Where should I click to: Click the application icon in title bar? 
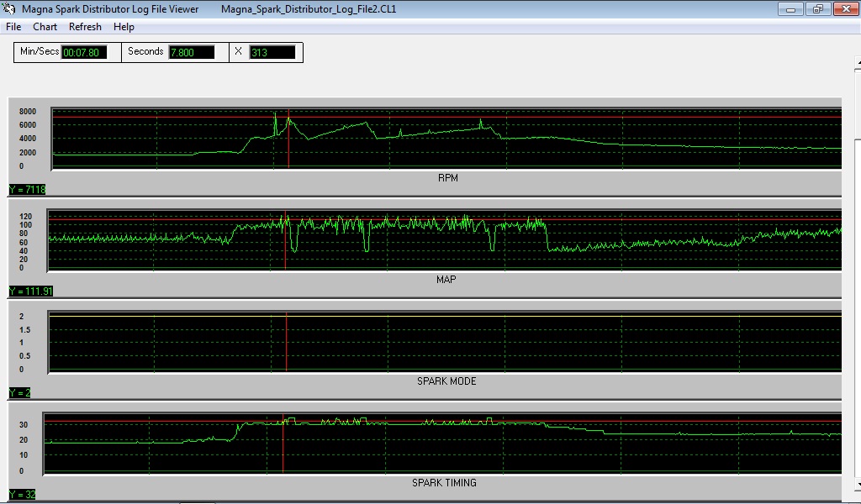click(9, 9)
